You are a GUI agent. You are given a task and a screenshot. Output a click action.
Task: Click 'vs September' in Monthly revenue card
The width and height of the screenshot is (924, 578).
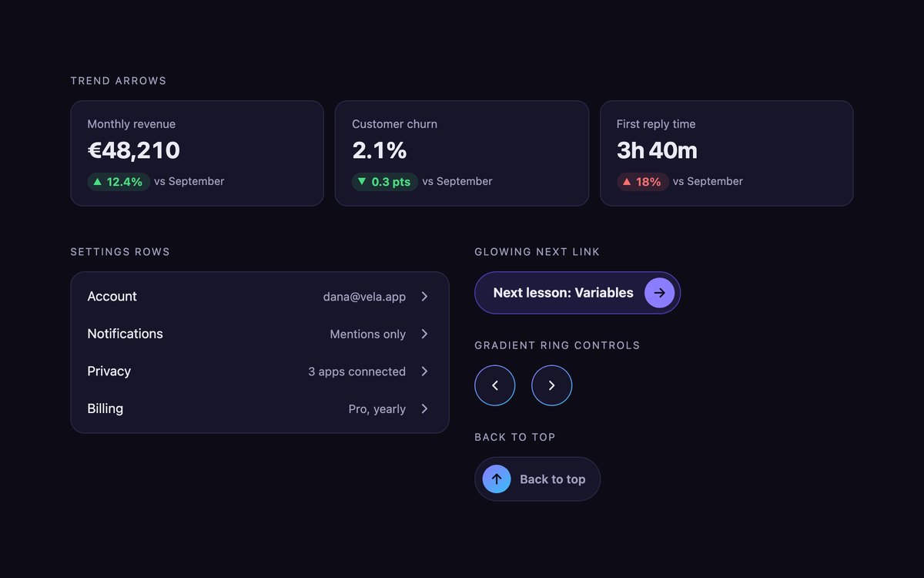(189, 182)
